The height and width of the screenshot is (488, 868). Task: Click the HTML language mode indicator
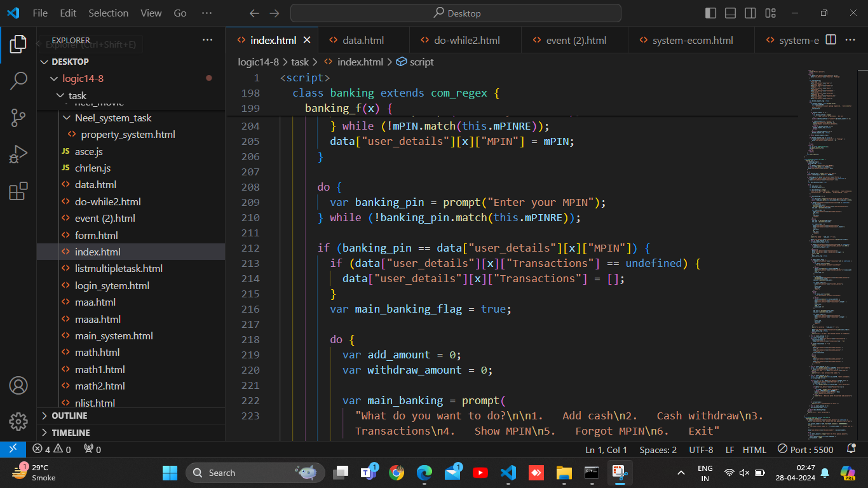click(x=754, y=449)
